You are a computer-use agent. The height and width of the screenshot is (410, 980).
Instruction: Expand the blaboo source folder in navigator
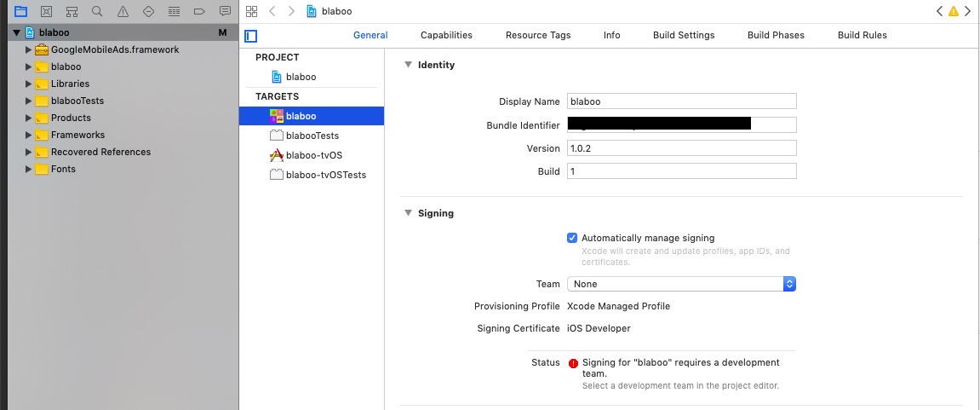tap(28, 66)
